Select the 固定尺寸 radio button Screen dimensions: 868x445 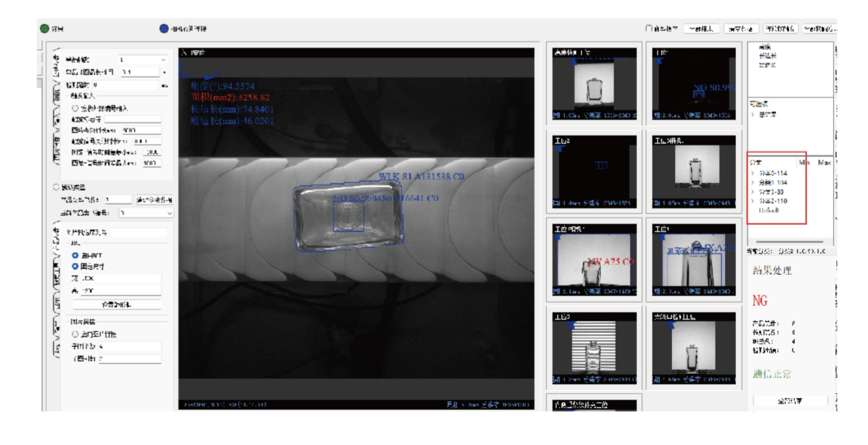[x=76, y=266]
